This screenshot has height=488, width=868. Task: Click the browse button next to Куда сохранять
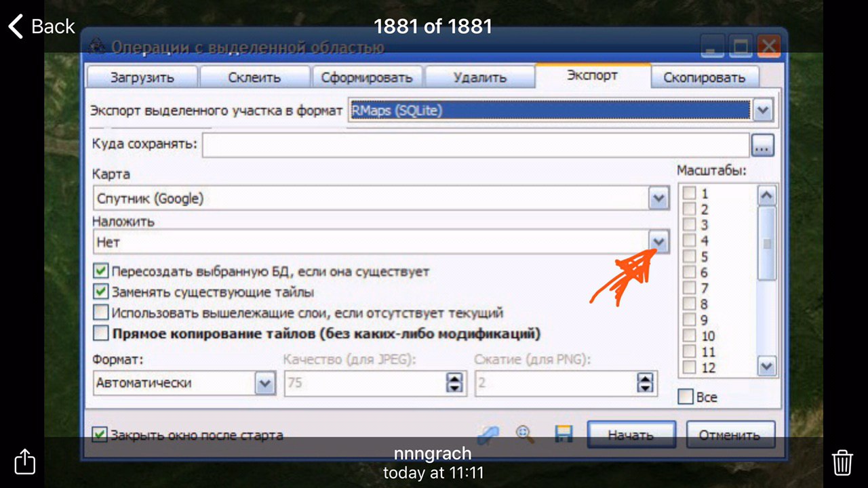pos(762,145)
